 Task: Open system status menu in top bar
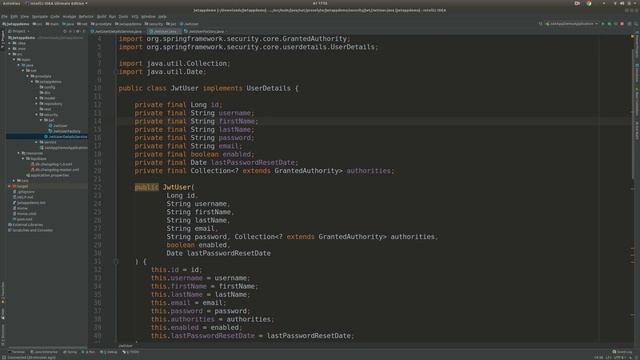point(624,3)
